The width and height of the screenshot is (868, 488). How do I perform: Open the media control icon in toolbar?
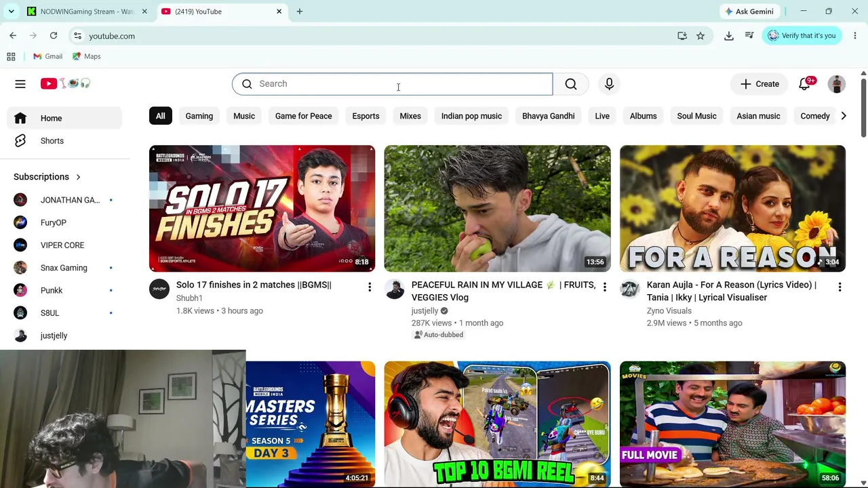click(749, 36)
